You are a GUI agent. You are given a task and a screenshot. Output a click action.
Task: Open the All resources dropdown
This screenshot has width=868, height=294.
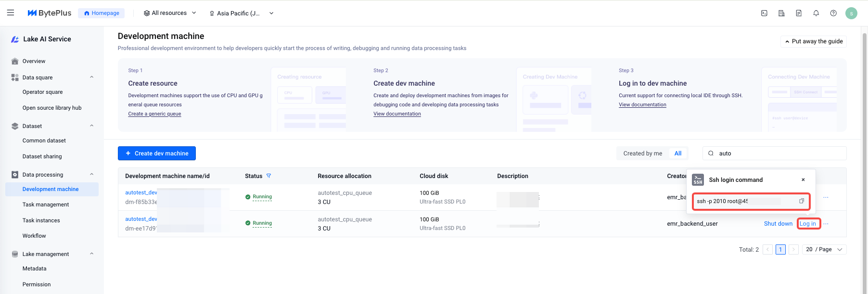pos(170,13)
